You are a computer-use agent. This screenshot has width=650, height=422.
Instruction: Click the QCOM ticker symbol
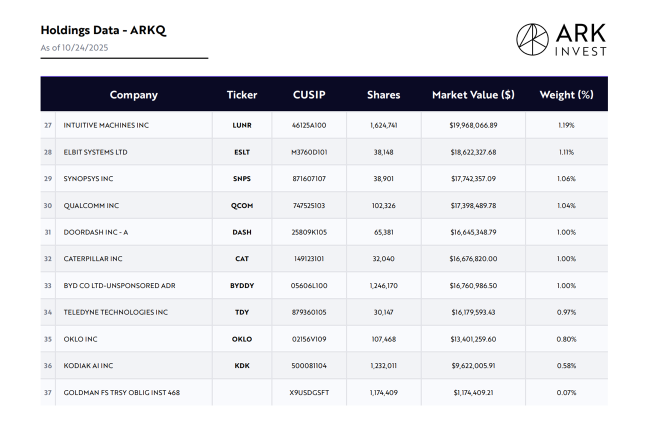pos(242,205)
